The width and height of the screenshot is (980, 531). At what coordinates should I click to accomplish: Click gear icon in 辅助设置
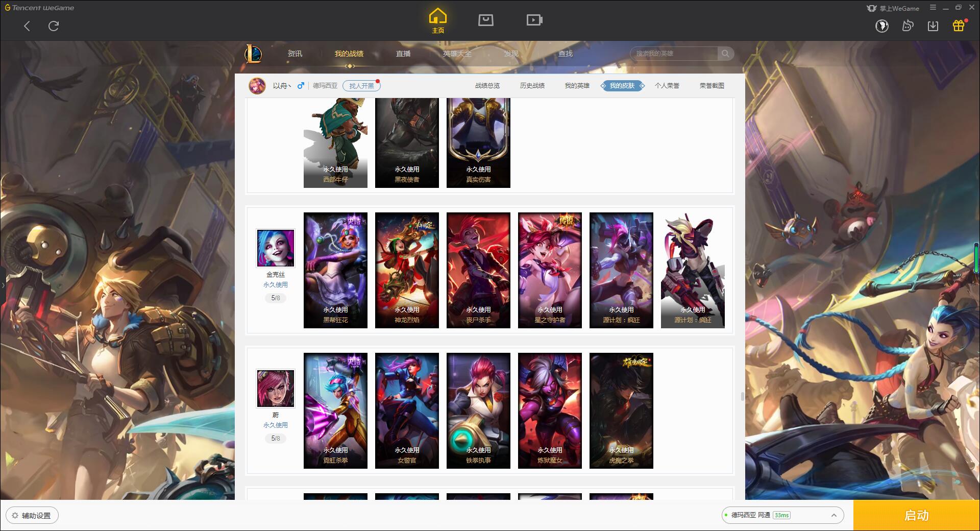pyautogui.click(x=15, y=516)
